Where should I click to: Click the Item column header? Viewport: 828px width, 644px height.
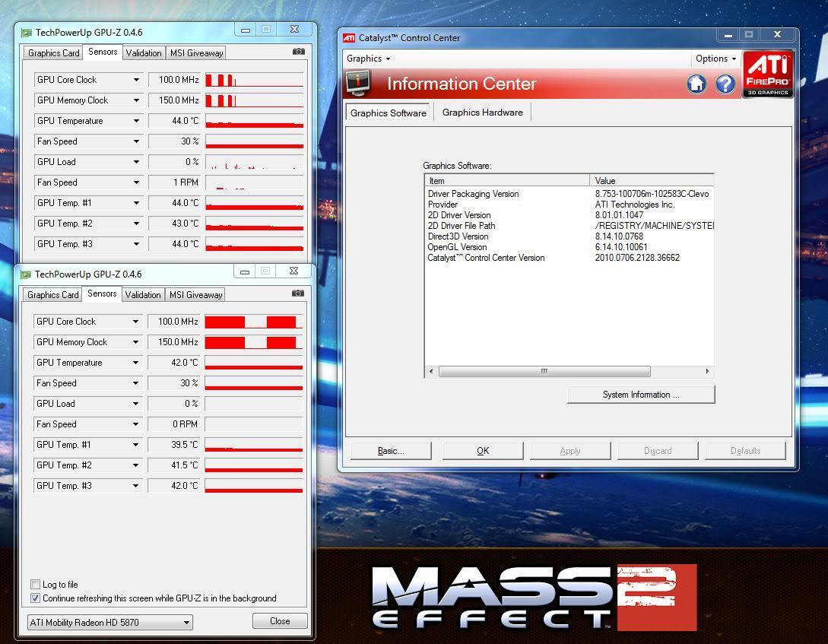click(x=507, y=180)
